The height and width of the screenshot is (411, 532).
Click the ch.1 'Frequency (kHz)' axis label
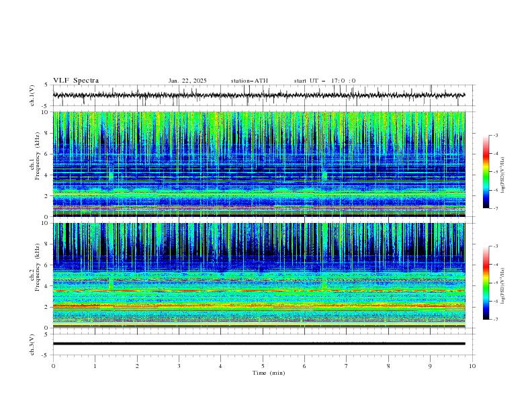point(37,156)
